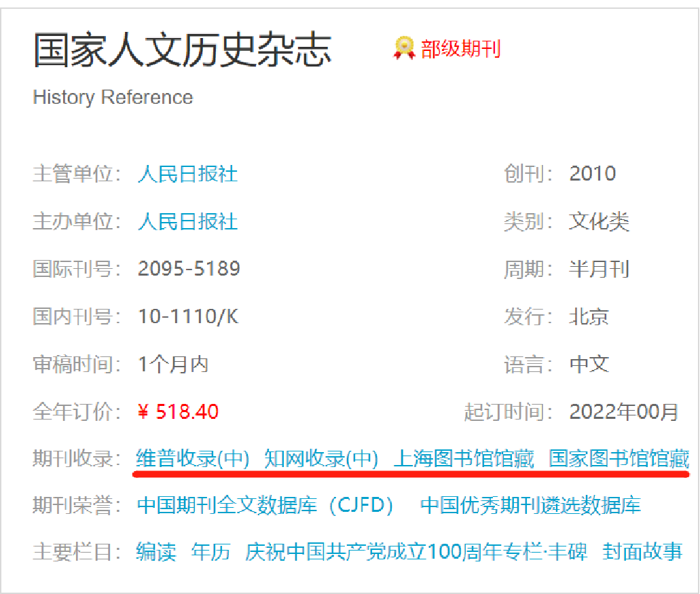
Task: Open the 知网收录(中) link
Action: (x=321, y=459)
